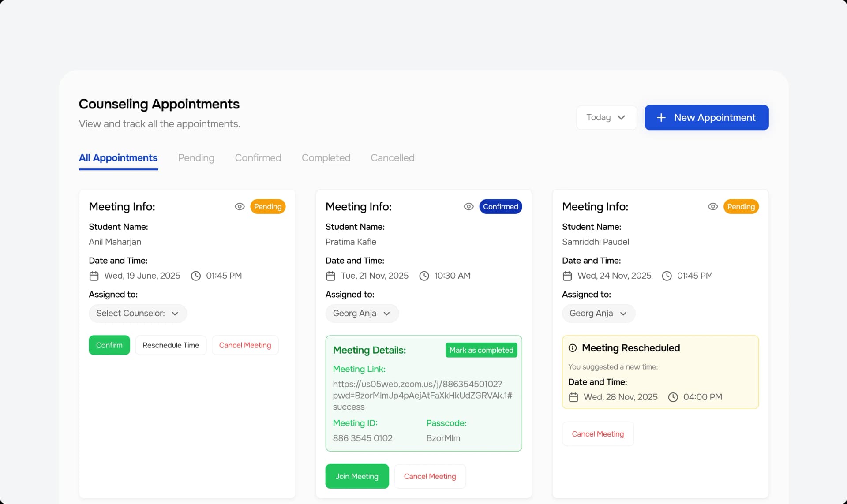Image resolution: width=847 pixels, height=504 pixels.
Task: Open the Cancelled appointments tab
Action: point(392,157)
